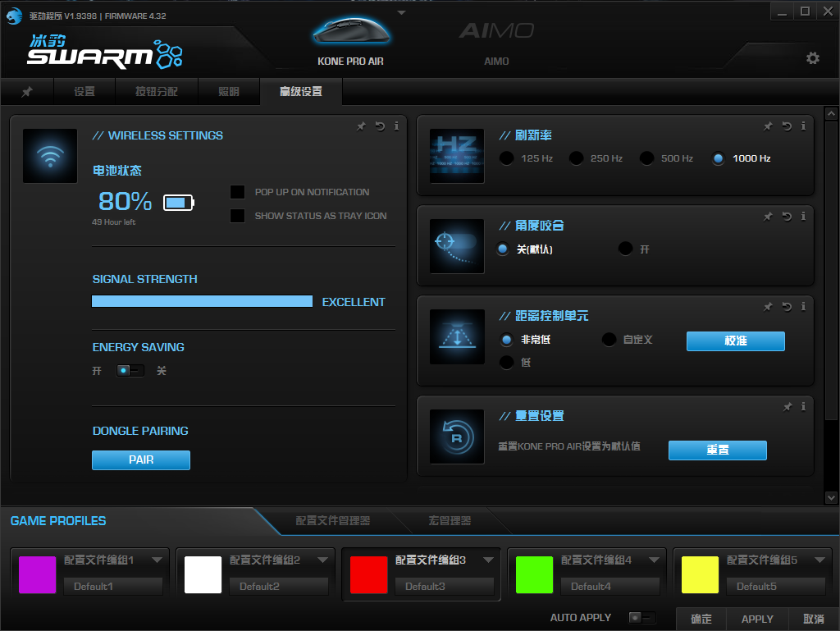Show info for the 距离控制单元 panel
This screenshot has height=631, width=840.
803,307
